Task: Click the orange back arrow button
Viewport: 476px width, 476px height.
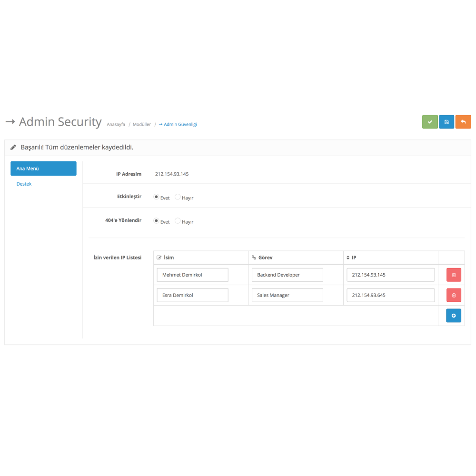Action: click(x=463, y=122)
